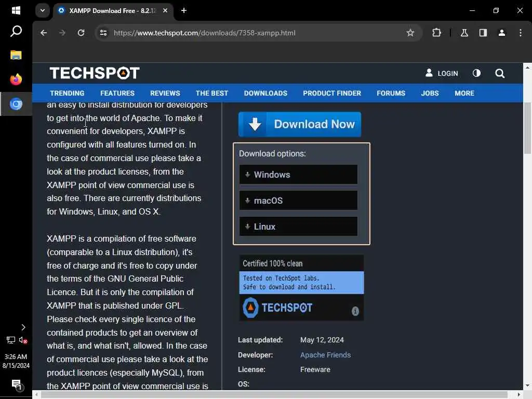Go back to the previous page
The height and width of the screenshot is (399, 532).
(44, 33)
